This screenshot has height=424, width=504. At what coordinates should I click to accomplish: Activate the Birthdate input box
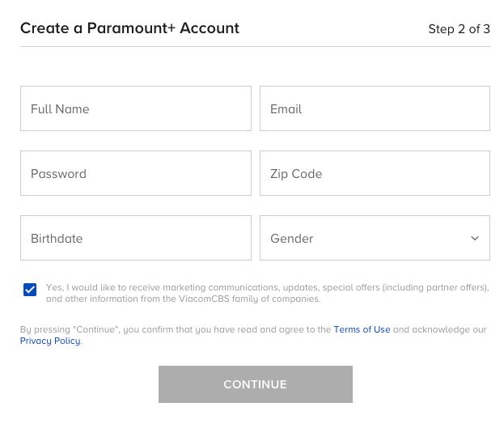tap(135, 238)
